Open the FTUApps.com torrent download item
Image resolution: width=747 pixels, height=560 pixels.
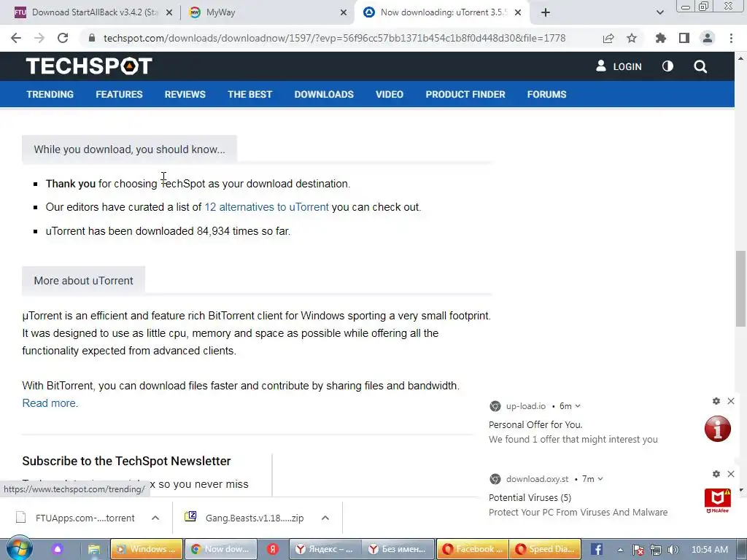pos(76,518)
